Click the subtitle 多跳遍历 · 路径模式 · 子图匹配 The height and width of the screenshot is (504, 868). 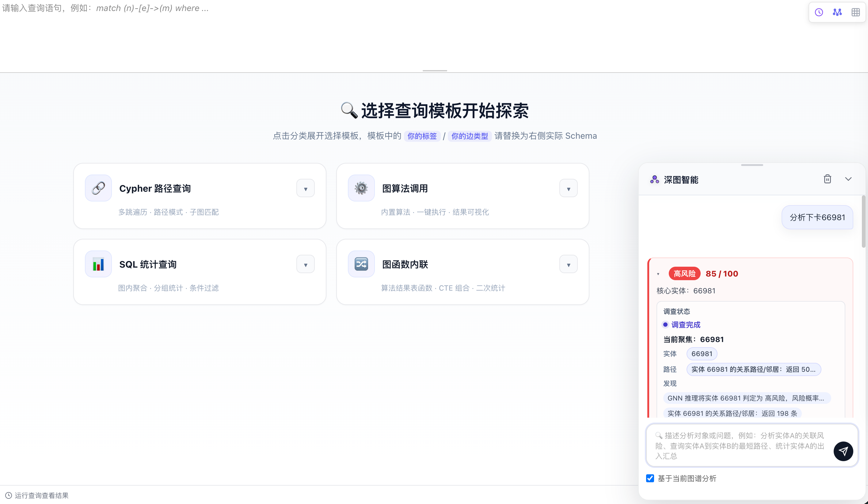[x=169, y=212]
